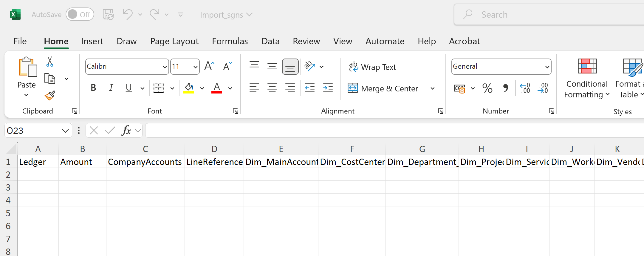This screenshot has width=644, height=256.
Task: Toggle Wrap Text
Action: click(373, 67)
